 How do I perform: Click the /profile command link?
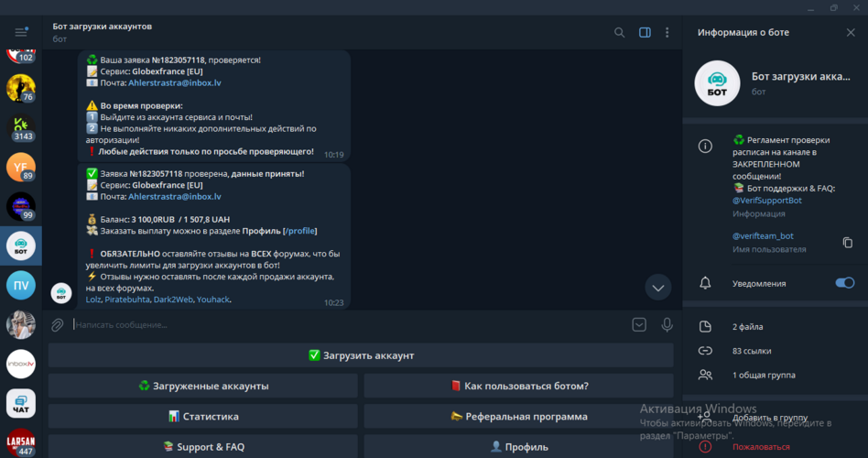(299, 231)
